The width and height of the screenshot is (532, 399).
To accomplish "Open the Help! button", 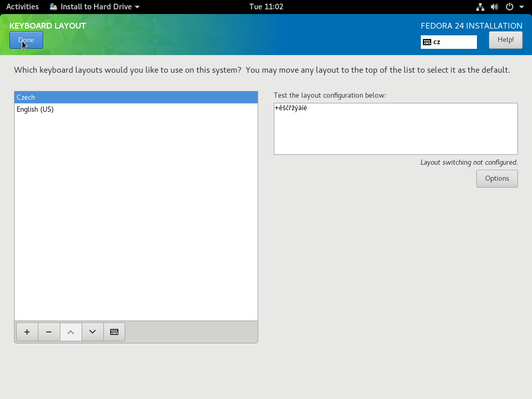I will 506,40.
